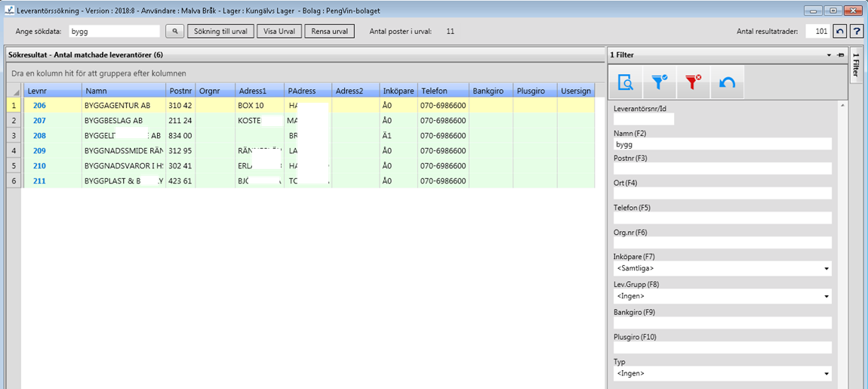Click the undo arrow icon next to result count
This screenshot has width=868, height=389.
point(840,31)
